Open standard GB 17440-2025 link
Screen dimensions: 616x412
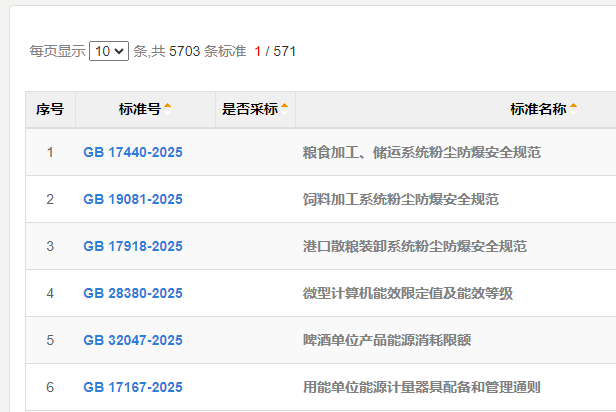pos(133,153)
